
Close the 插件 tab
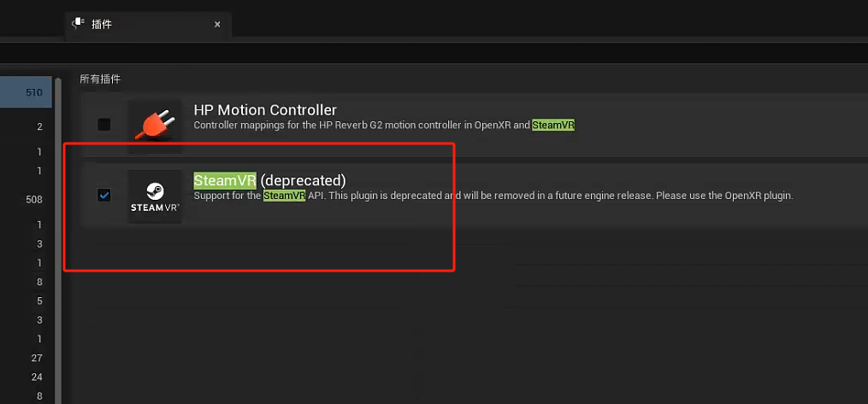click(x=217, y=24)
